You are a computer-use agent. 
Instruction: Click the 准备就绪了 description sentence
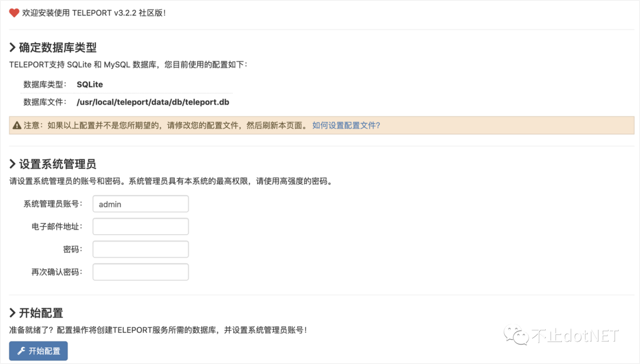click(x=158, y=330)
